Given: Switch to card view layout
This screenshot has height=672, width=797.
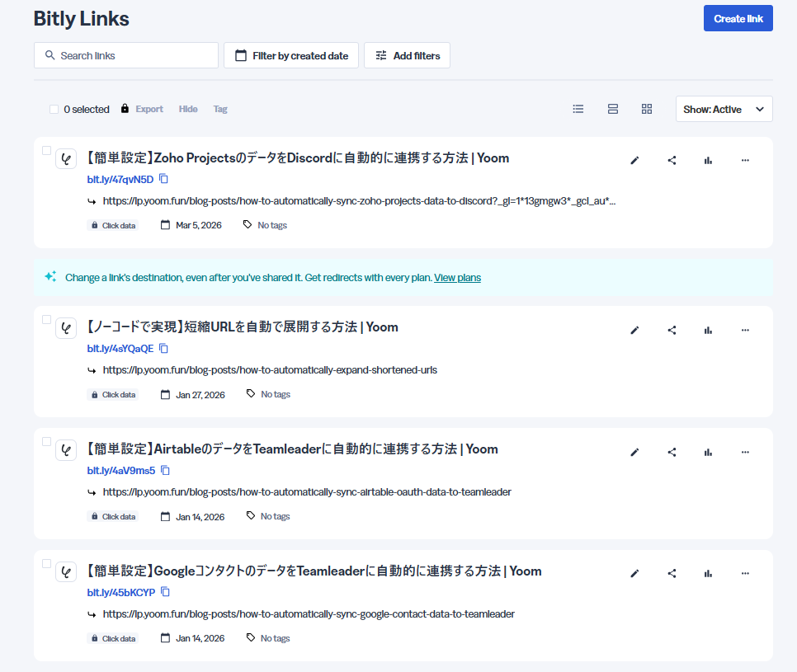Looking at the screenshot, I should (613, 109).
